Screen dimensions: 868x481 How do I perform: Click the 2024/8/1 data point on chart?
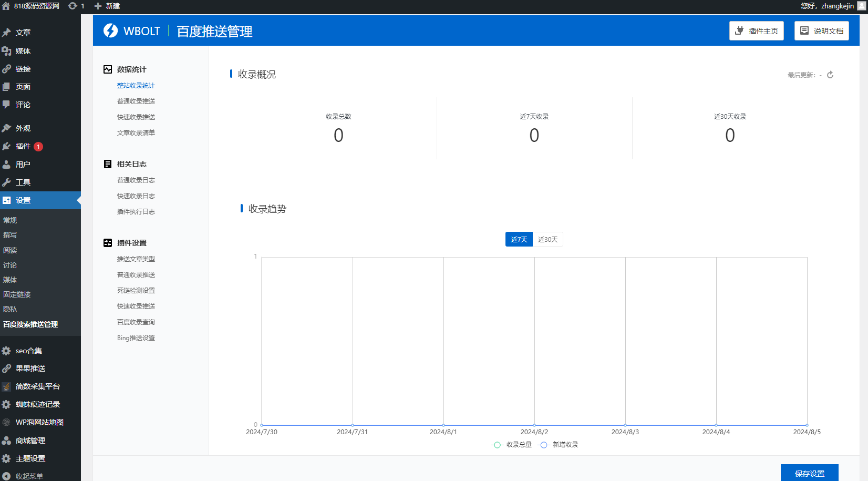[x=443, y=425]
